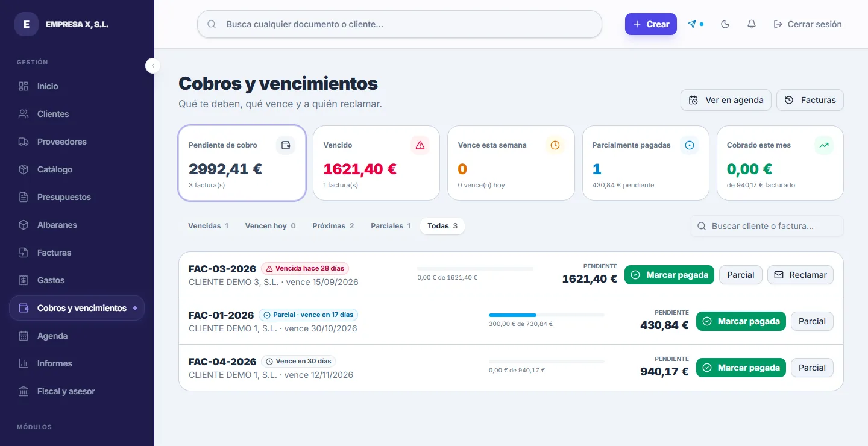Switch to the Vencen hoy tab
This screenshot has width=868, height=446.
pos(270,226)
